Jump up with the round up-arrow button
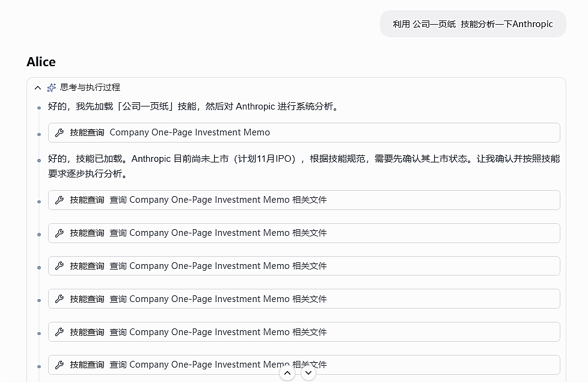This screenshot has height=382, width=588. tap(287, 373)
